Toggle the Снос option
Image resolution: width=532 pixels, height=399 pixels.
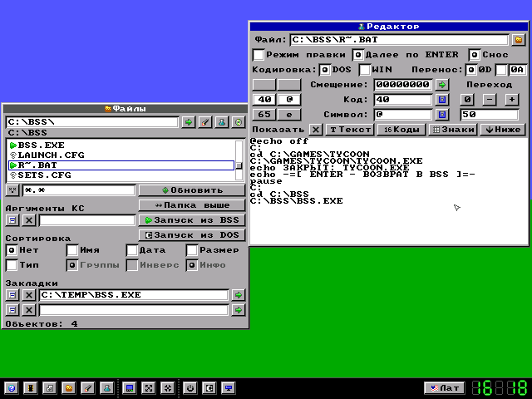click(x=475, y=55)
